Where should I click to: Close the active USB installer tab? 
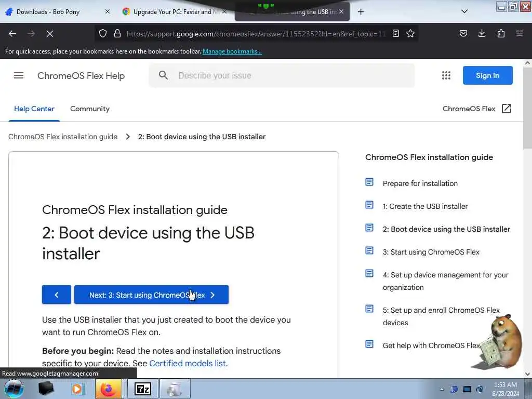pos(341,11)
